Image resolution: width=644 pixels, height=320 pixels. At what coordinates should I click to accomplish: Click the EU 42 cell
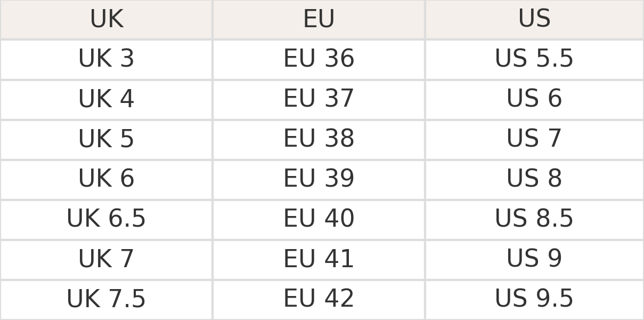point(319,299)
